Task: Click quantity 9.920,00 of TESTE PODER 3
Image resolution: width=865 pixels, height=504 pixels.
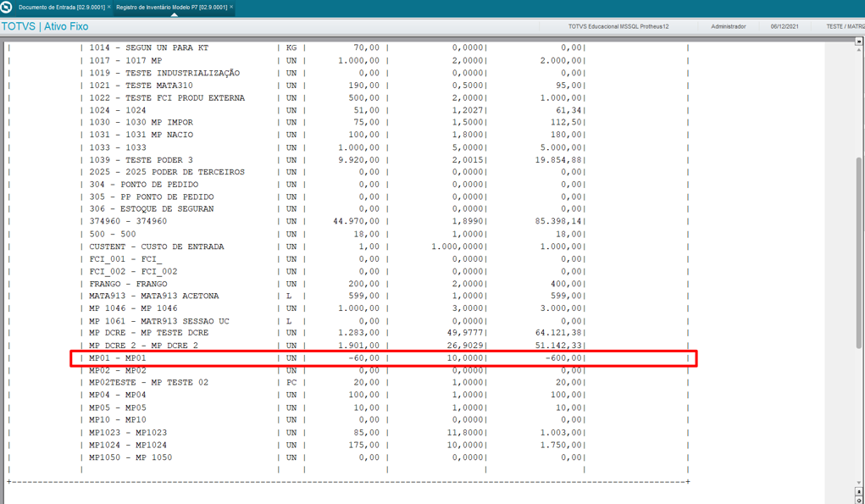Action: click(x=358, y=160)
